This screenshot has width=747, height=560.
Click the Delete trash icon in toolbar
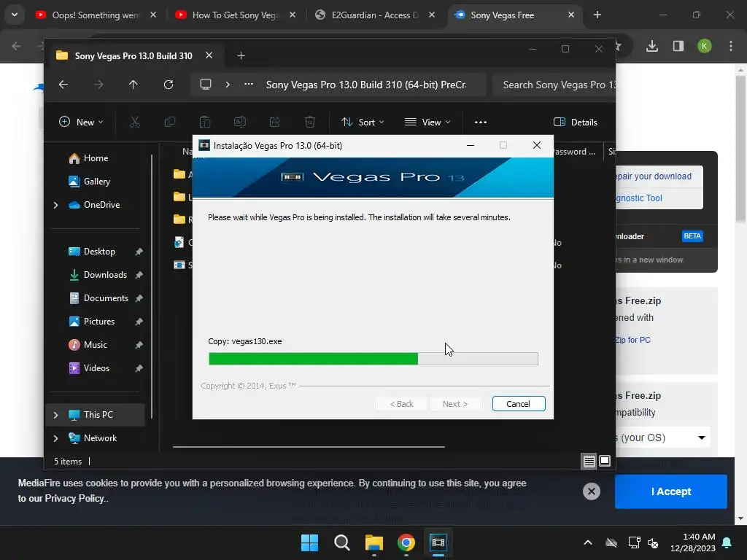click(x=309, y=122)
